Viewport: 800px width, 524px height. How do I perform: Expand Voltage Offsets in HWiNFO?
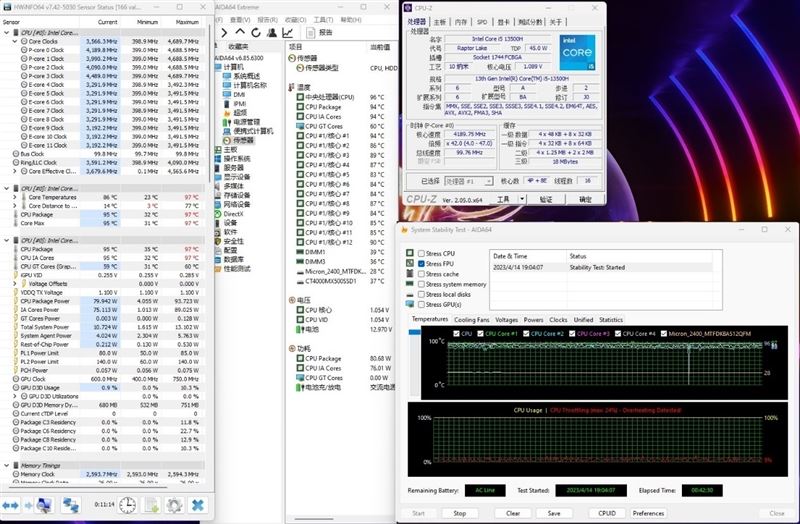coord(15,284)
